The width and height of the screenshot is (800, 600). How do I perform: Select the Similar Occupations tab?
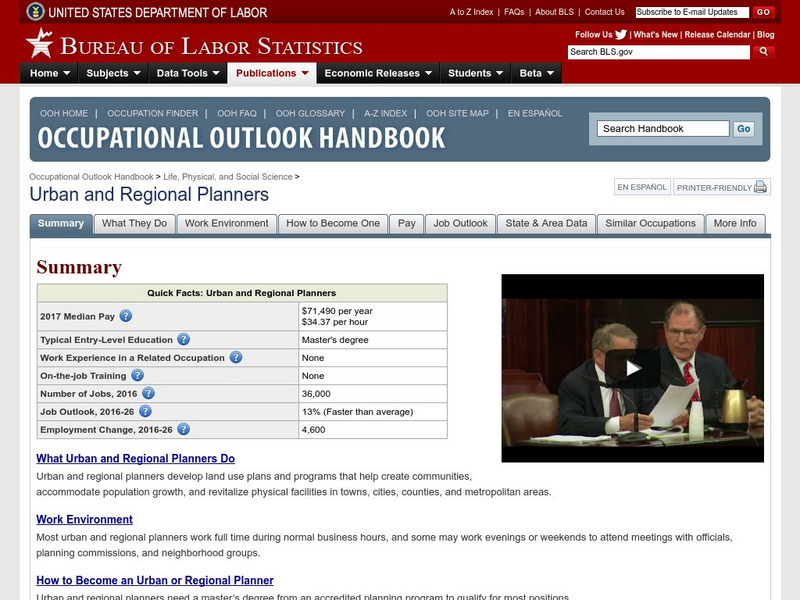[651, 223]
